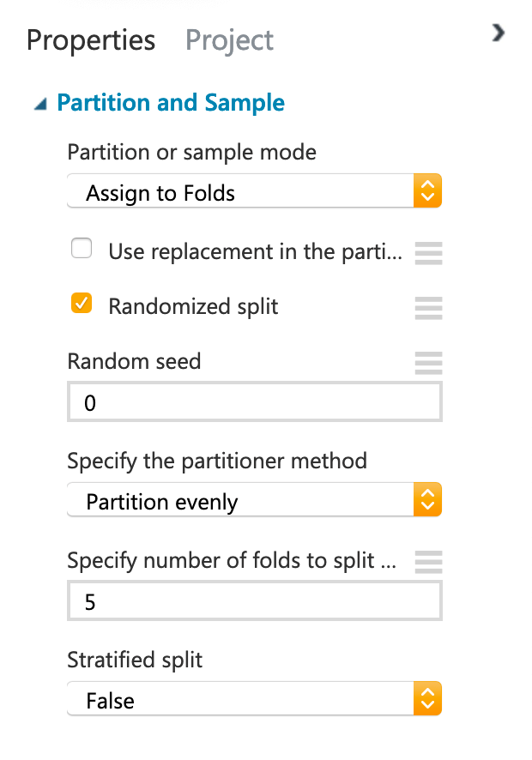The image size is (532, 760).
Task: Open the partitioner method dropdown
Action: [255, 500]
